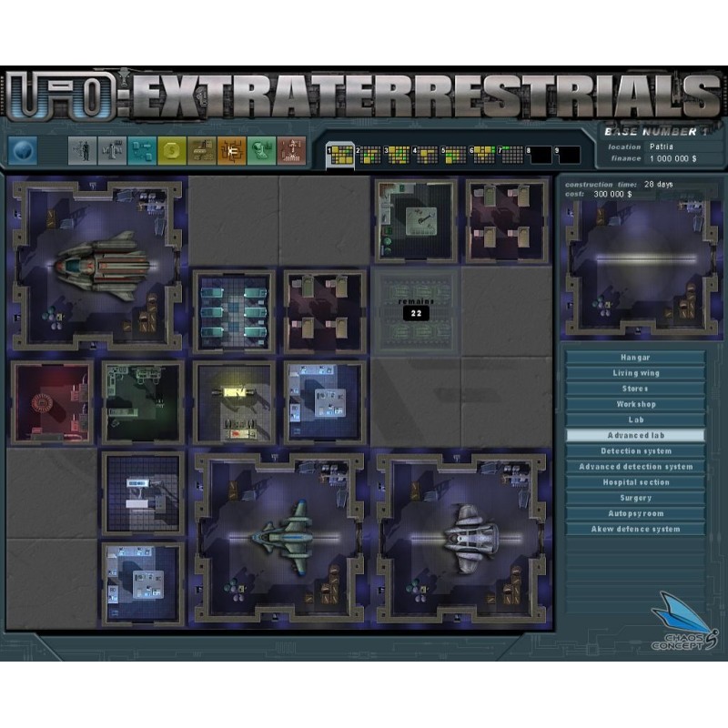Choose Advanced detection system facility
Viewport: 728px width, 728px height.
pos(635,467)
